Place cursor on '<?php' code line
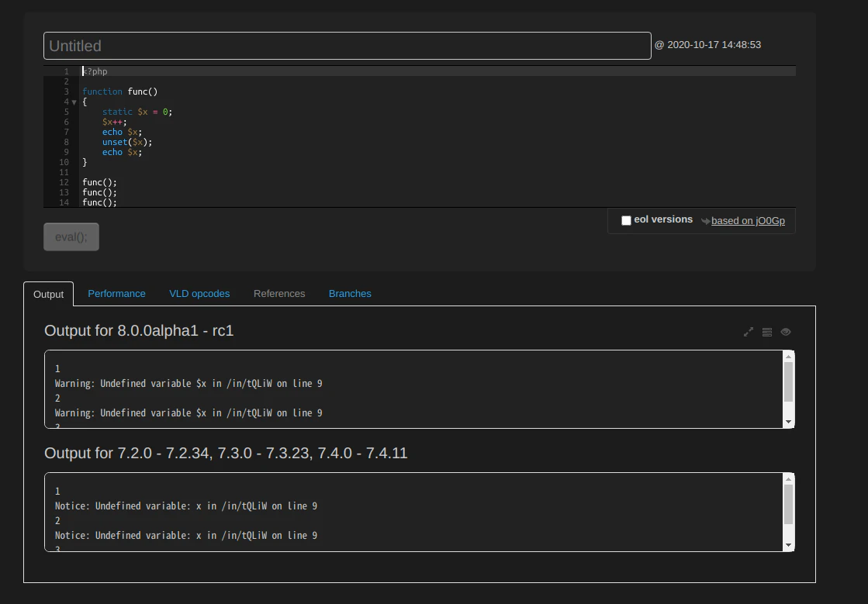 tap(95, 71)
